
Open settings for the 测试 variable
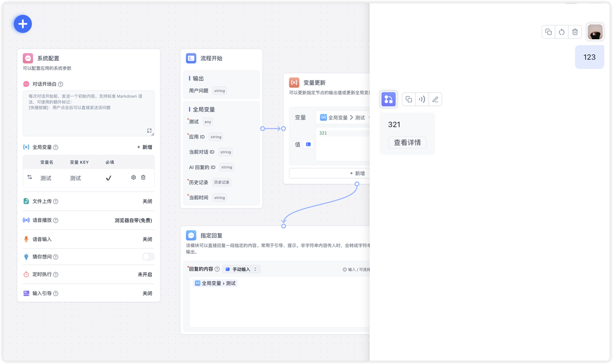pos(134,178)
